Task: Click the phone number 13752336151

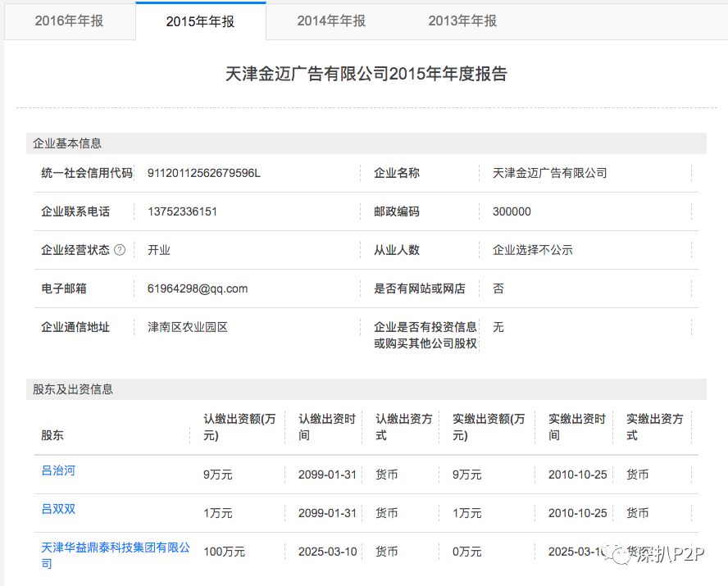Action: point(182,211)
